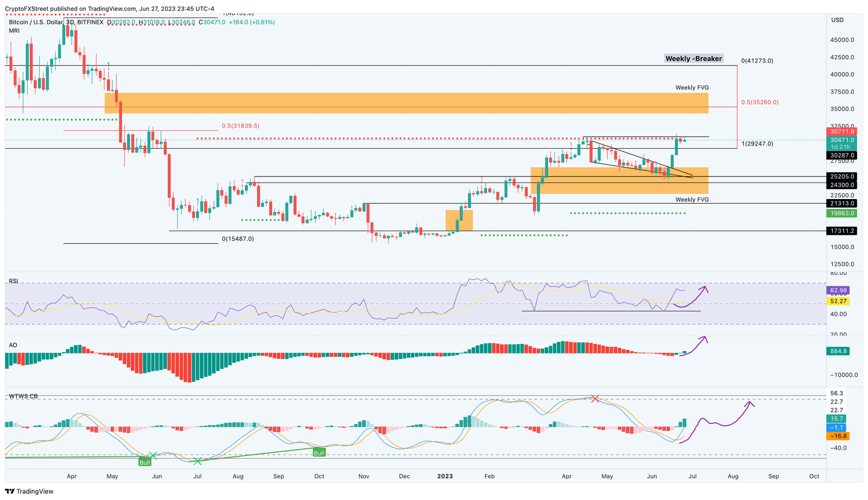The width and height of the screenshot is (868, 500).
Task: Select the upper Weekly FVG label
Action: pos(692,88)
